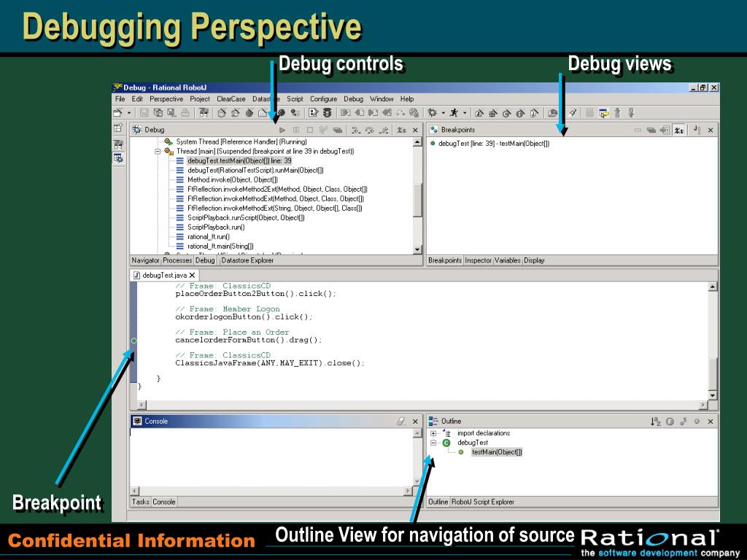Select ScriptPlayback.run() stack frame
Screen dimensions: 747x560
[216, 227]
